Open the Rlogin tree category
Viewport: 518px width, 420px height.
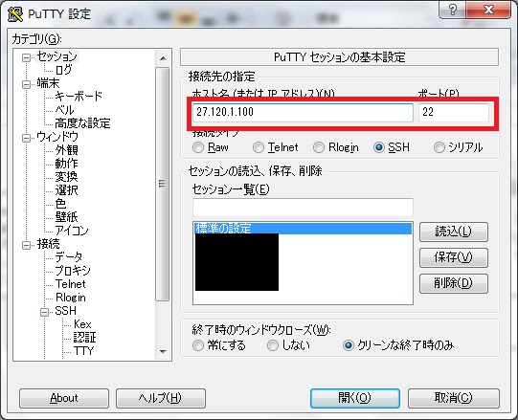click(70, 298)
